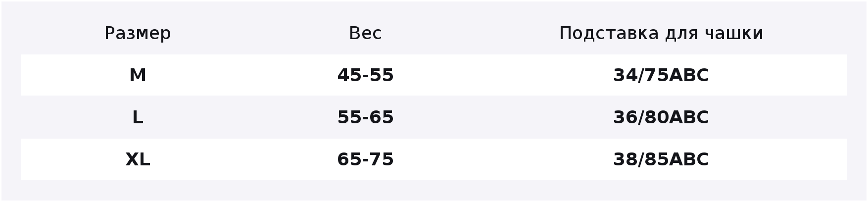The height and width of the screenshot is (202, 868).
Task: Click empty space between 55-65 and 36/80ABC
Action: click(x=503, y=117)
